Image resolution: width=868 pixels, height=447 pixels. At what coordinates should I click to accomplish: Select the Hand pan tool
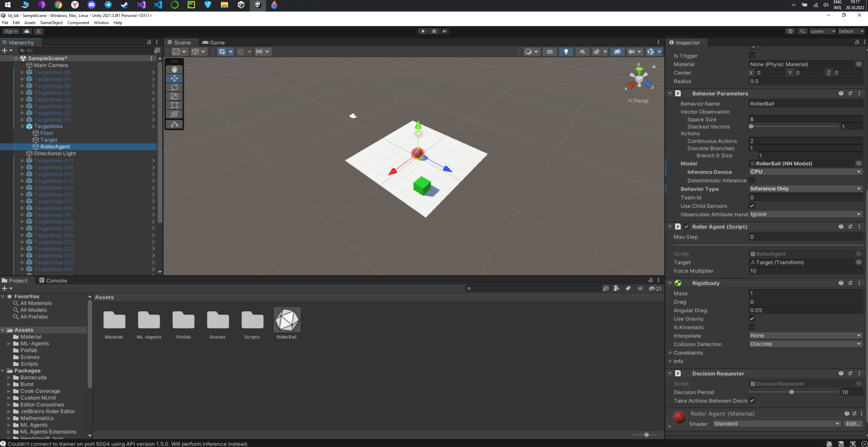[x=174, y=69]
